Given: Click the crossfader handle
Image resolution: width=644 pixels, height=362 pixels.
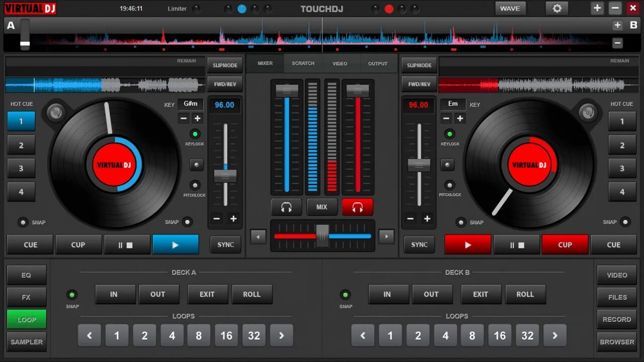Looking at the screenshot, I should (x=322, y=235).
